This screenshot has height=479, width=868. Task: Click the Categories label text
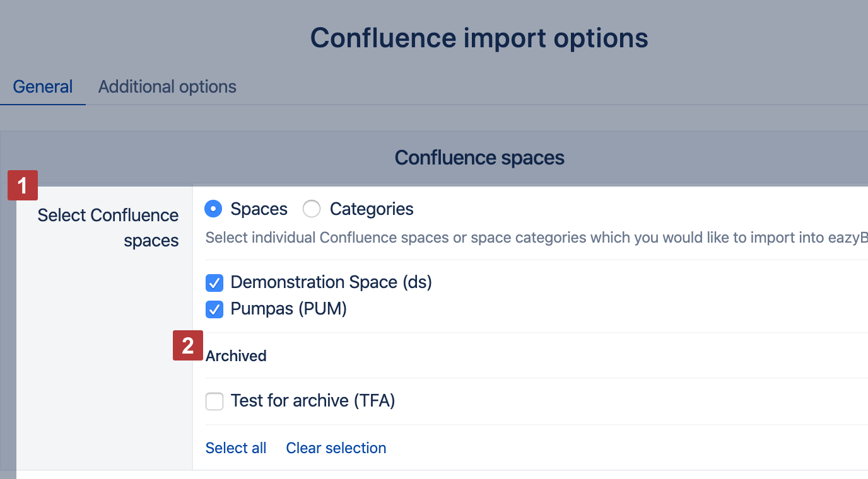coord(372,209)
